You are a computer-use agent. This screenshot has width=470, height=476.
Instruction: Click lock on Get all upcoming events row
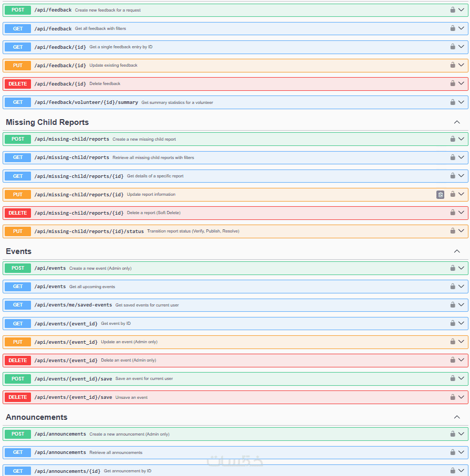tap(452, 287)
